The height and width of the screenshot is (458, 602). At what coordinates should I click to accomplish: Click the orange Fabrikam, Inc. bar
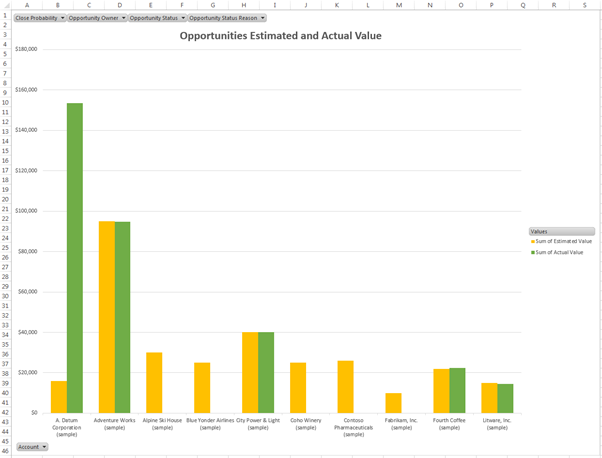393,403
